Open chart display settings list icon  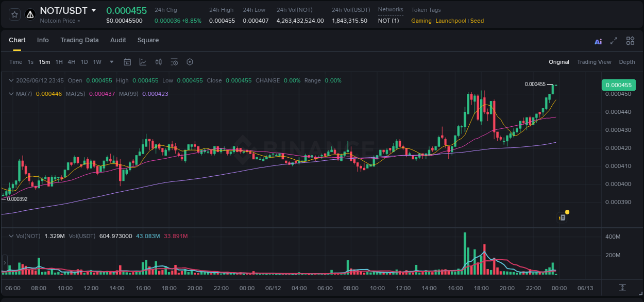tap(174, 62)
